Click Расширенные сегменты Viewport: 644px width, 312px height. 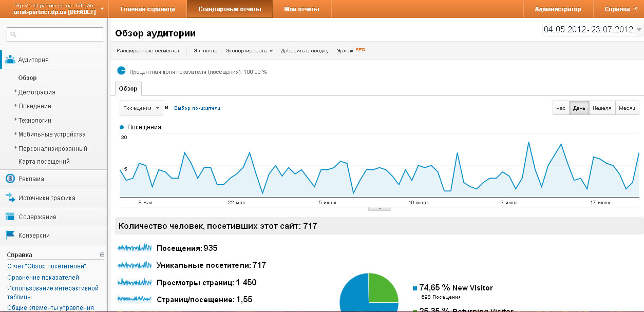[147, 51]
